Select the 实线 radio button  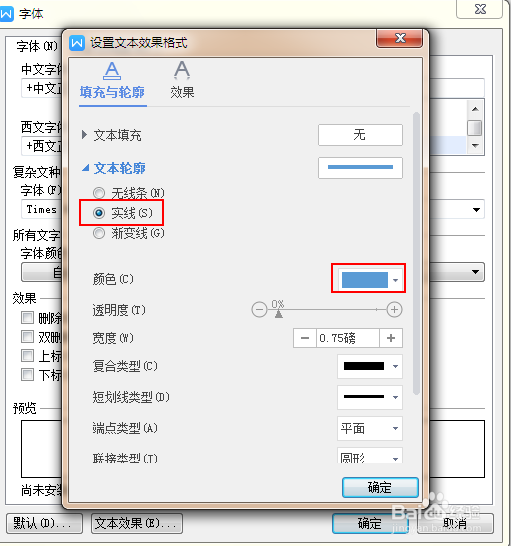(99, 213)
